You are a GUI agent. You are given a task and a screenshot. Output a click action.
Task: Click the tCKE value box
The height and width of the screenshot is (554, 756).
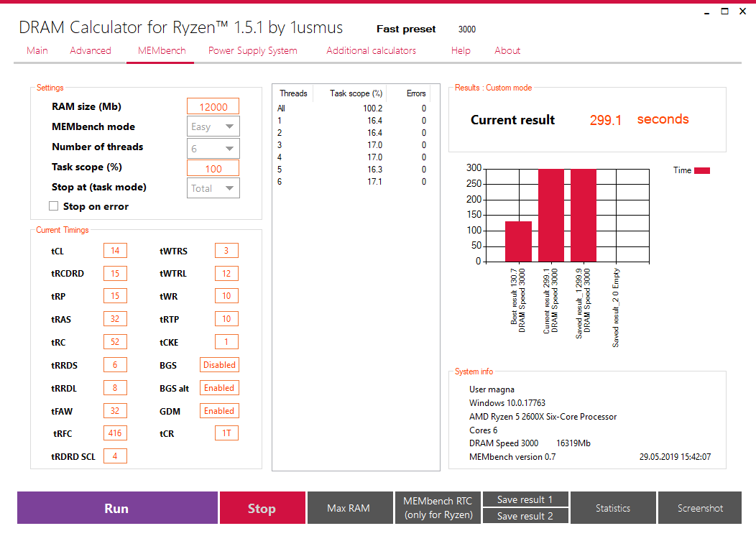point(226,342)
